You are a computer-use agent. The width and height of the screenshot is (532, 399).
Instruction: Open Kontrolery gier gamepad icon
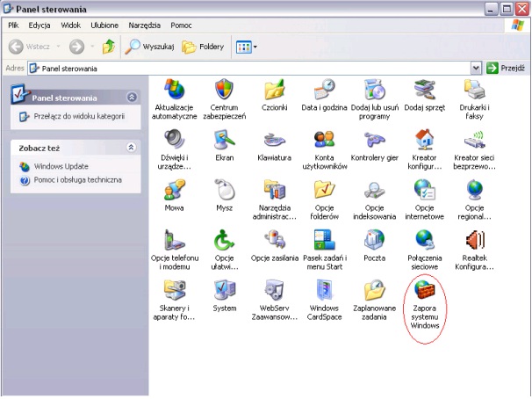click(x=375, y=140)
